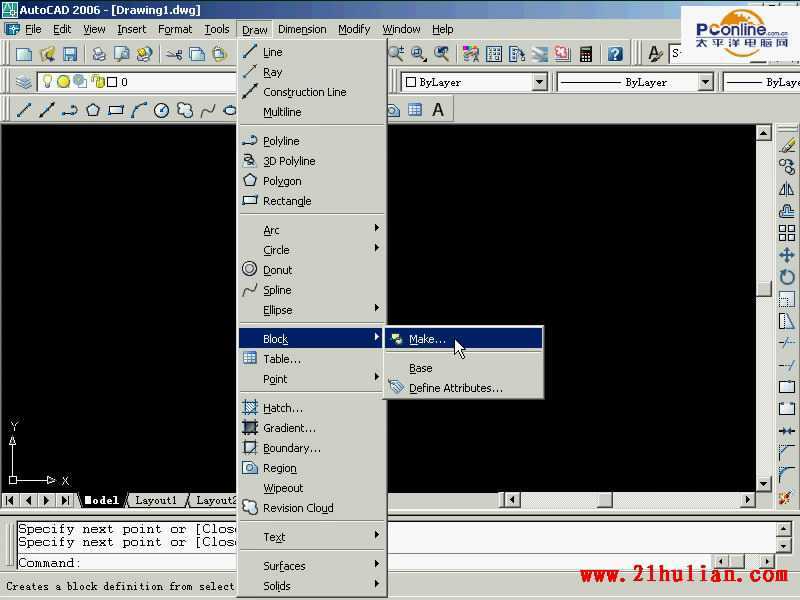The image size is (800, 600).
Task: Toggle layer 0 freeze/thaw sun icon
Action: [x=63, y=82]
